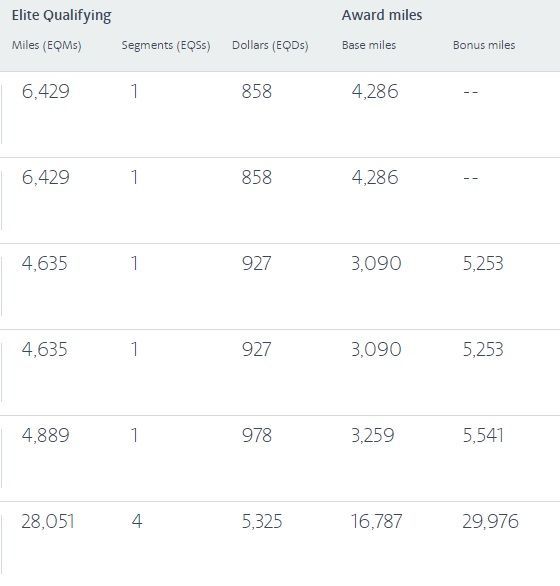Screen dimensions: 560x586
Task: Click the first row empty bonus dashes
Action: (471, 92)
